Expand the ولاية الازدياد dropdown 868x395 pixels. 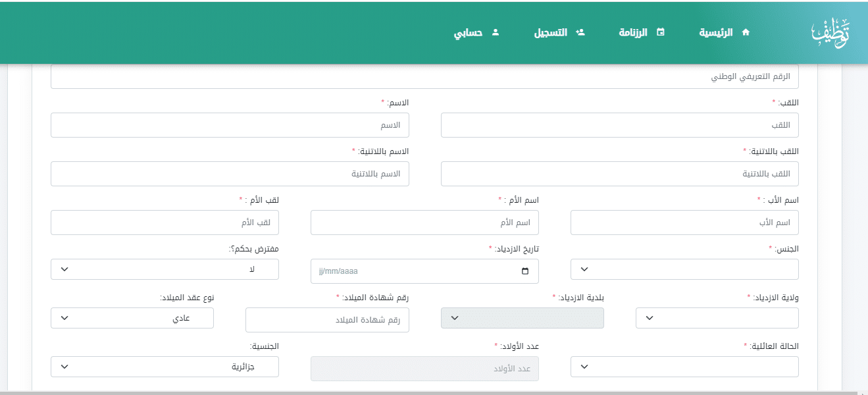717,318
